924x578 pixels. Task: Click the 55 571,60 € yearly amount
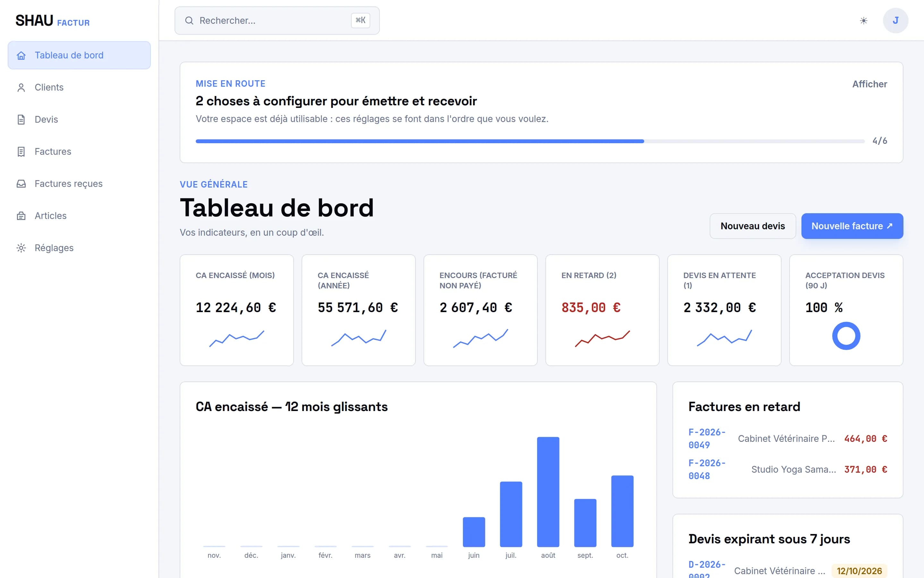coord(358,308)
